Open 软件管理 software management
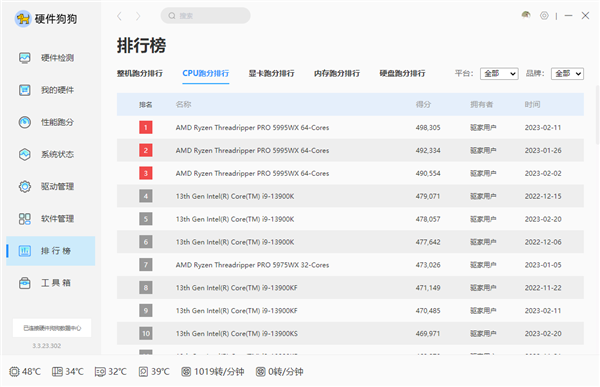Viewport: 600px width, 387px height. point(50,219)
